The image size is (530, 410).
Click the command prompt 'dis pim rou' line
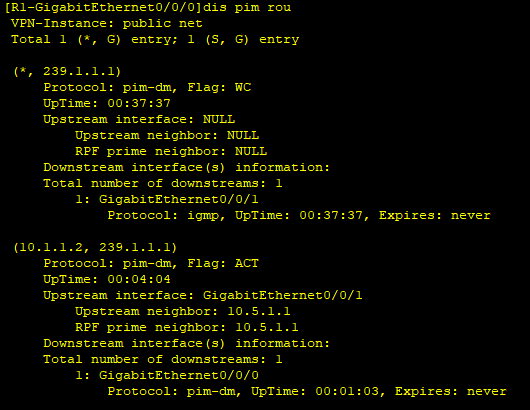coord(148,7)
